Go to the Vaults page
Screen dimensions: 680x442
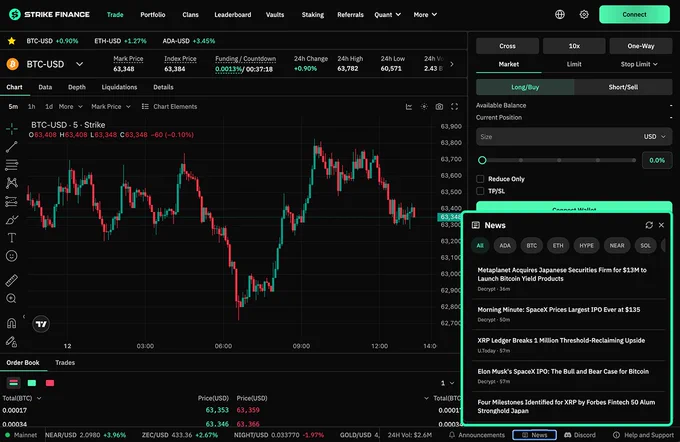pyautogui.click(x=275, y=15)
